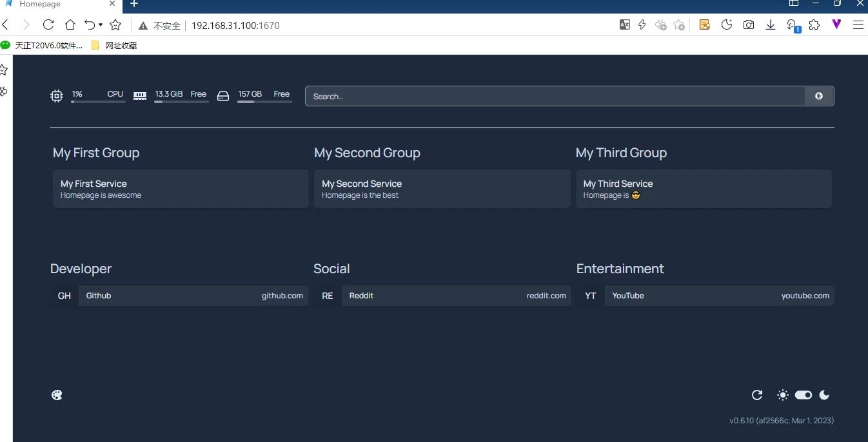Click the browser night mode moon icon

[727, 25]
